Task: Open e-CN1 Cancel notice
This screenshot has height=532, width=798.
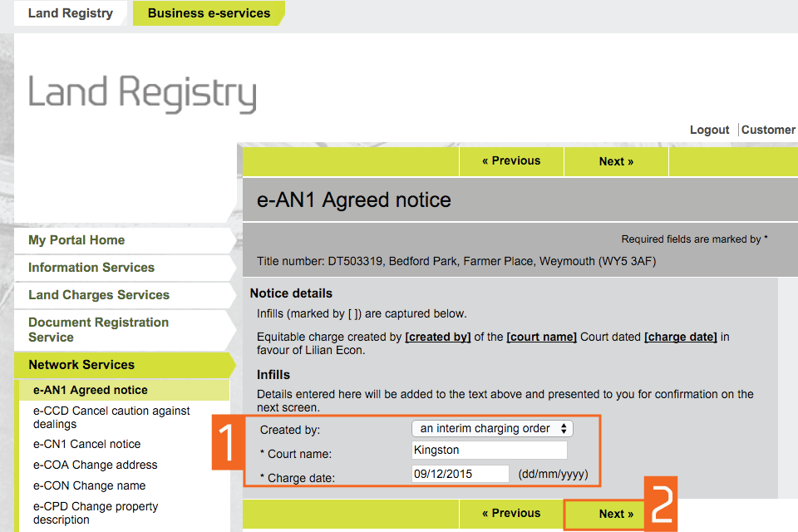Action: pyautogui.click(x=87, y=444)
